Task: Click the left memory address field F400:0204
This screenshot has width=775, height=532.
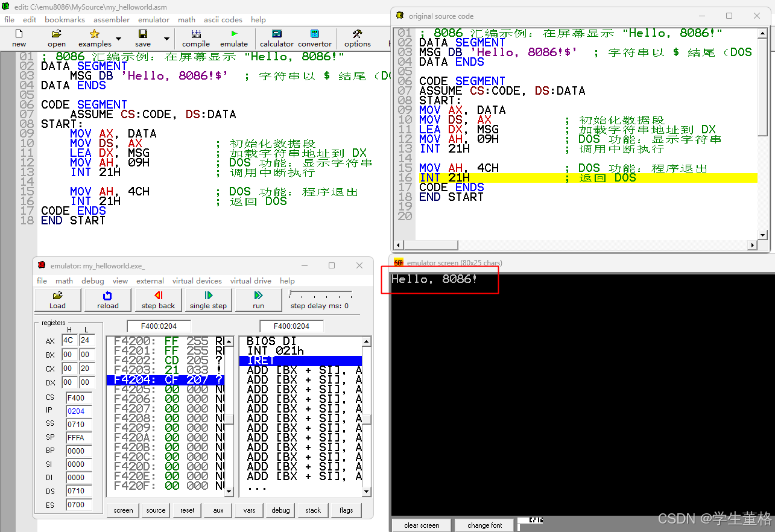Action: tap(160, 326)
